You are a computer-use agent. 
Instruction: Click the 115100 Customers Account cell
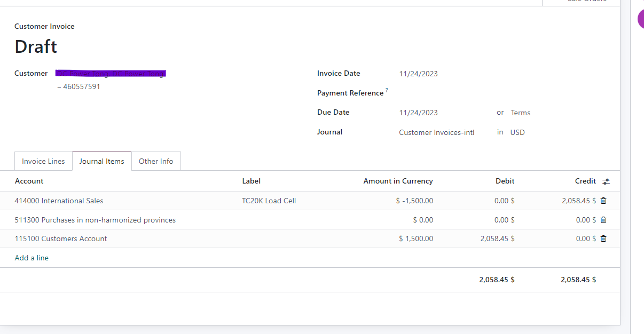coord(61,238)
